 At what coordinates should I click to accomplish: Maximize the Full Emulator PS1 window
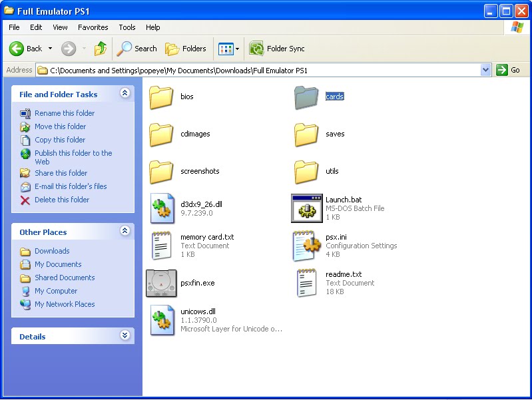pyautogui.click(x=506, y=11)
